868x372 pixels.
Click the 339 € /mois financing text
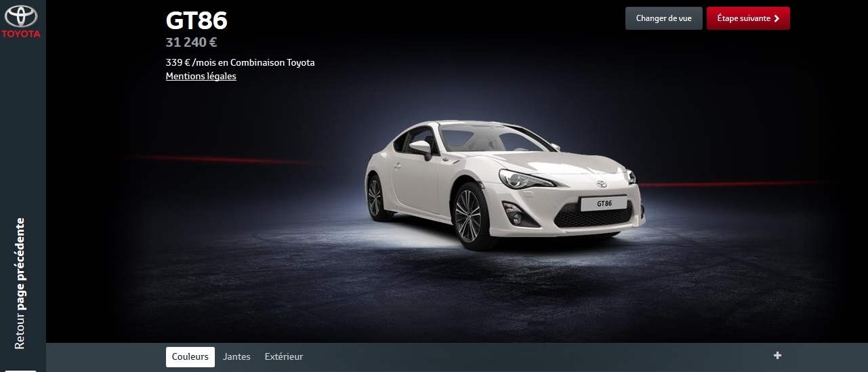tap(240, 62)
